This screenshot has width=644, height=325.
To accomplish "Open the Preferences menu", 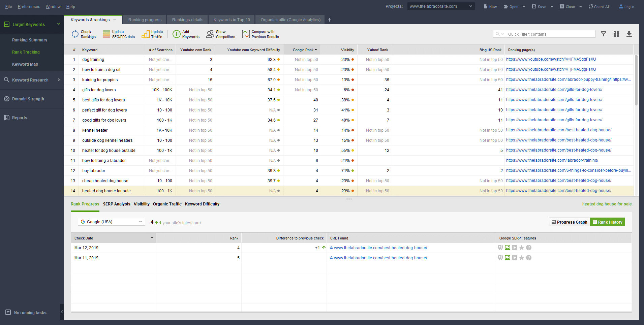I will pos(29,7).
